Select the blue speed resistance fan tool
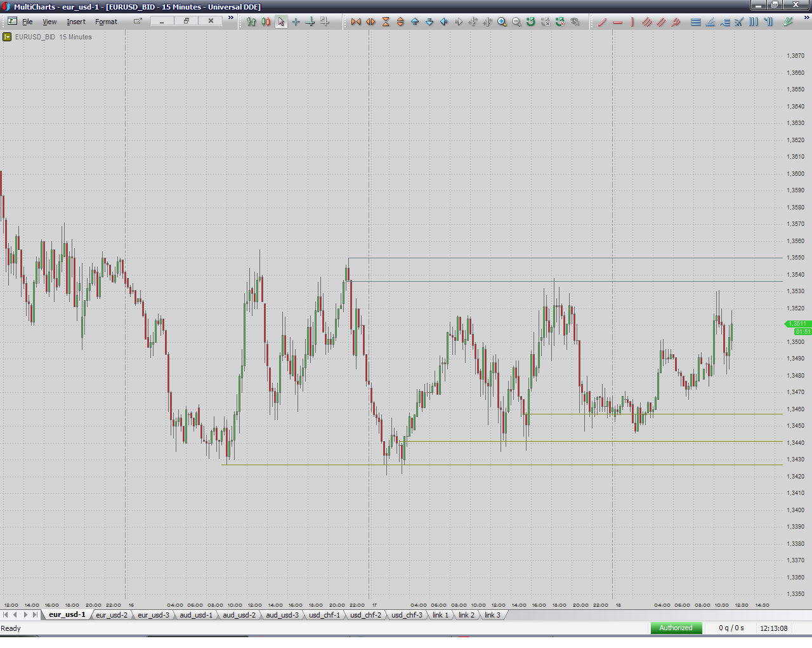812x648 pixels. pyautogui.click(x=710, y=22)
